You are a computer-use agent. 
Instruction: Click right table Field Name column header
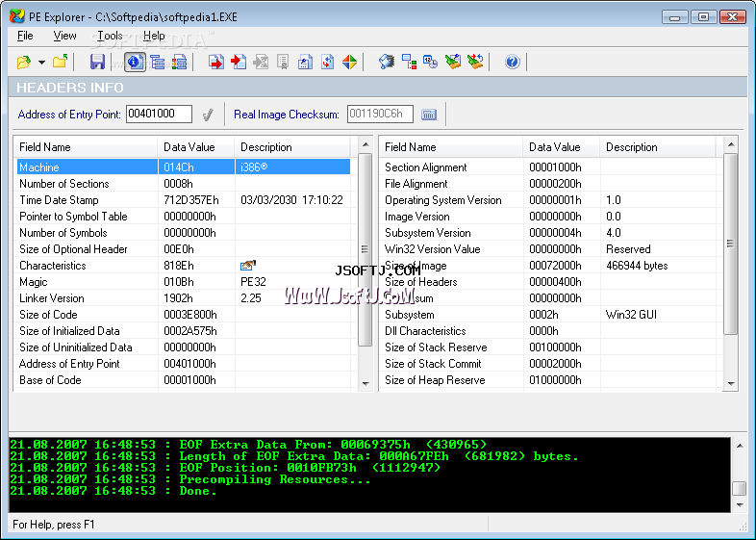[450, 147]
